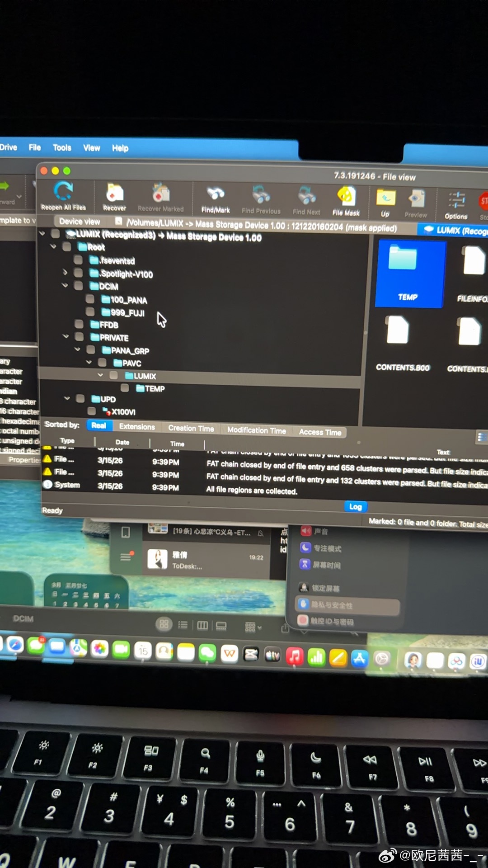
Task: Mark the X100VI folder checkbox
Action: coord(92,411)
